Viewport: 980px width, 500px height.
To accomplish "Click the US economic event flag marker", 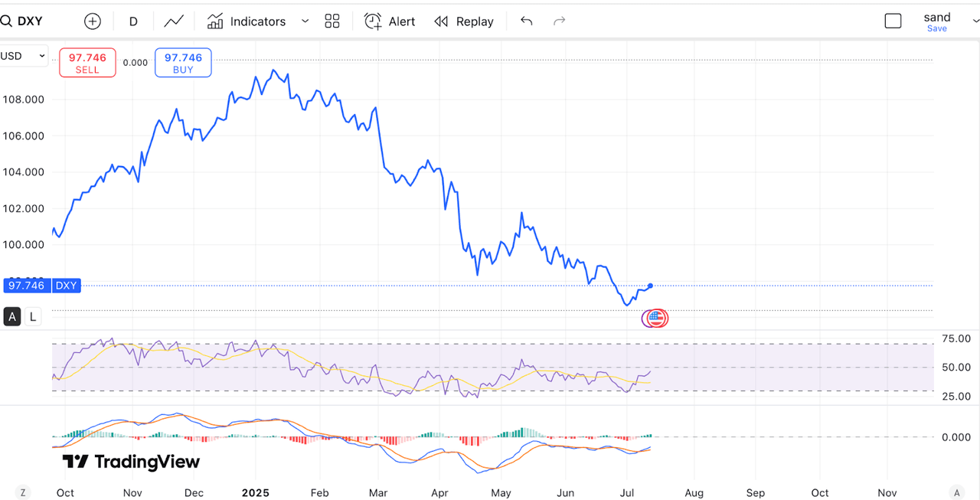I will click(x=655, y=318).
